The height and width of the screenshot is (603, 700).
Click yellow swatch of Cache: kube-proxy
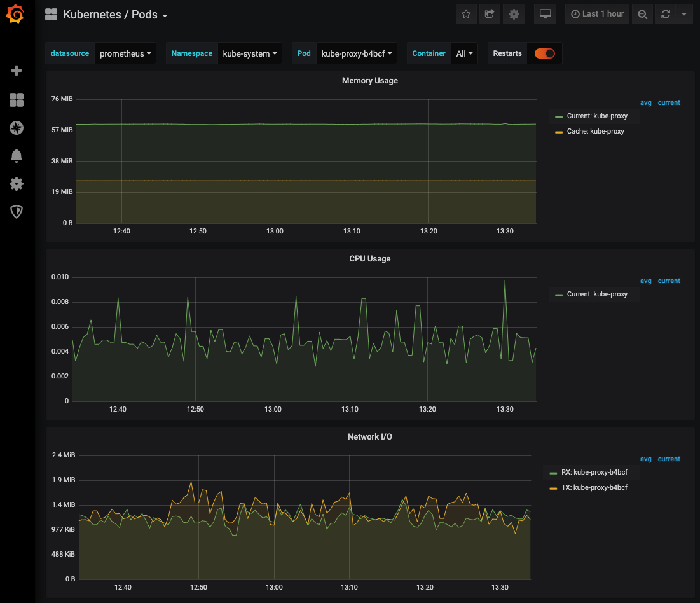pyautogui.click(x=558, y=132)
